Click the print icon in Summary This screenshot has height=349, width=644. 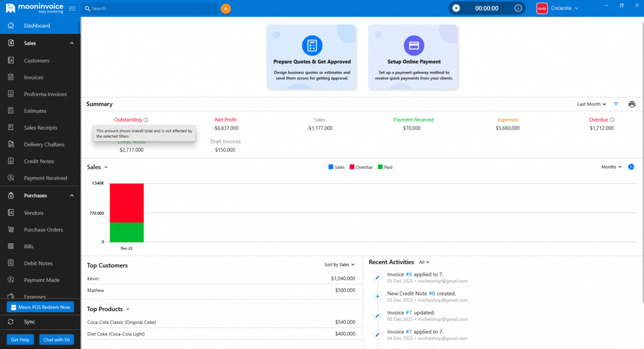632,104
